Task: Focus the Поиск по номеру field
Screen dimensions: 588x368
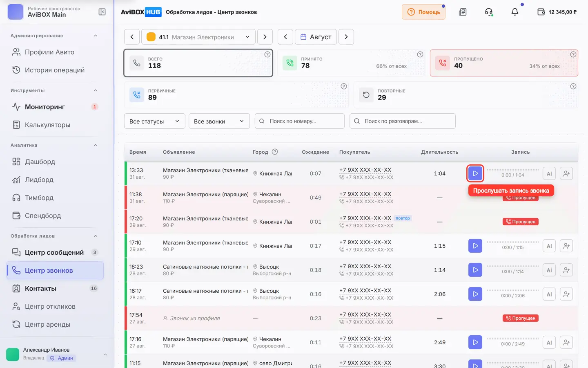Action: point(300,121)
